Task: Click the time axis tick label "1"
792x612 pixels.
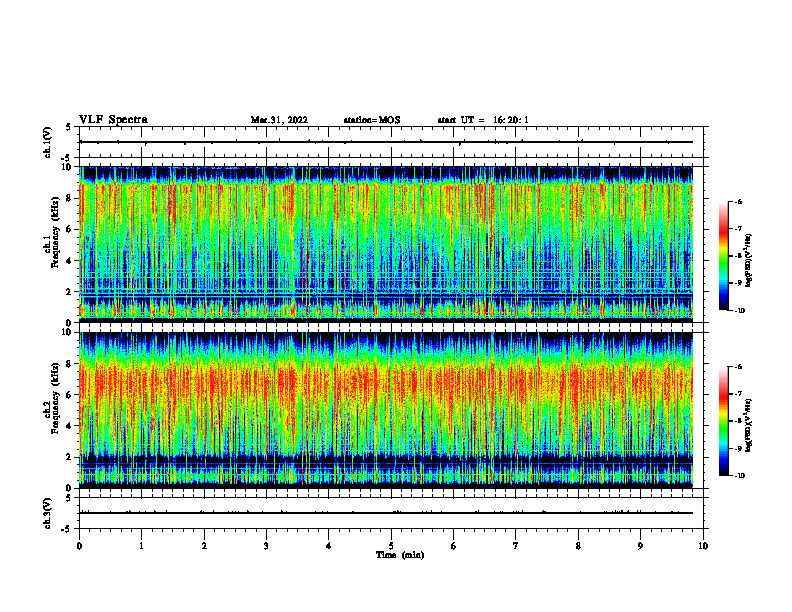Action: pyautogui.click(x=141, y=546)
